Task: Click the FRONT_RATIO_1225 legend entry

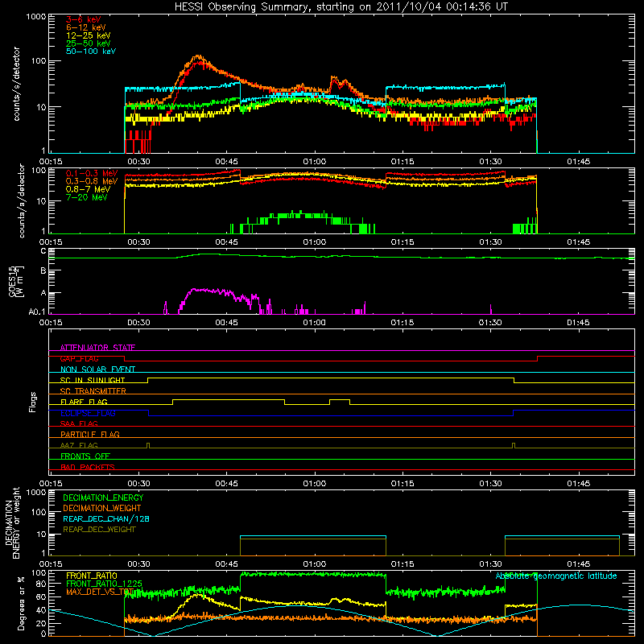Action: pyautogui.click(x=105, y=584)
